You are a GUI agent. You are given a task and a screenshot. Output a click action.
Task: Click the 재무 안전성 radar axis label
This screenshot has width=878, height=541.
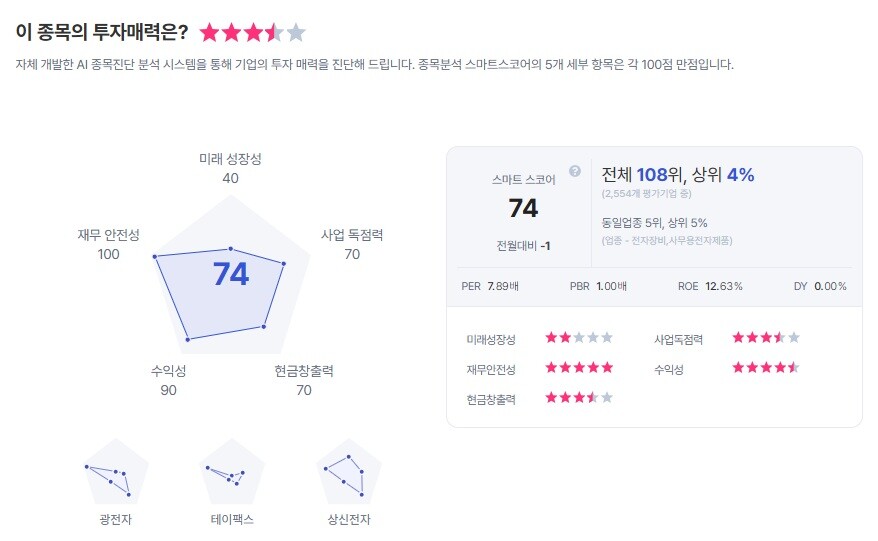pyautogui.click(x=108, y=235)
